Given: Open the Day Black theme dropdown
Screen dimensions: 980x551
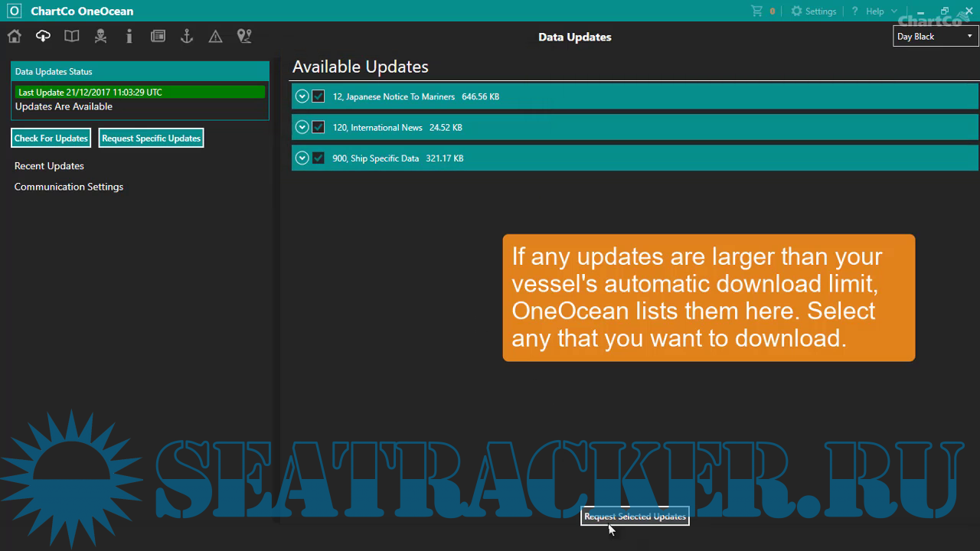Looking at the screenshot, I should (x=935, y=37).
